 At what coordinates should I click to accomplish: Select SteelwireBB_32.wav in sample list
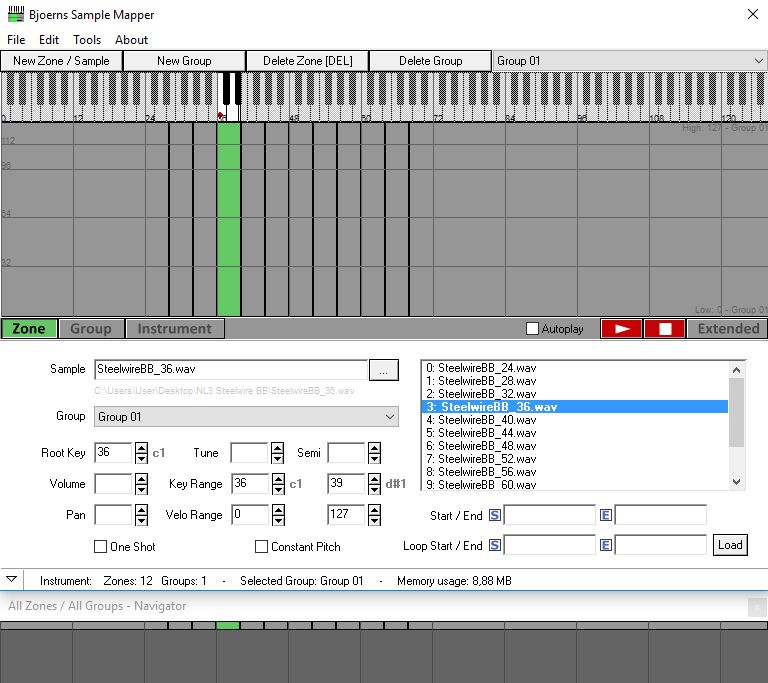tap(574, 394)
